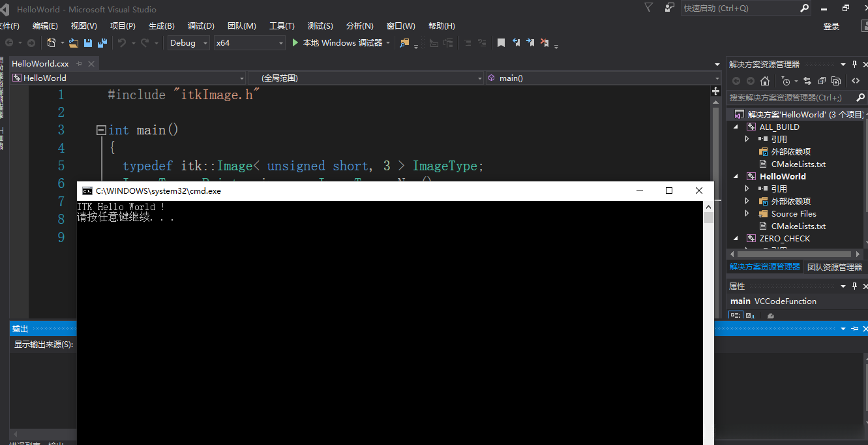Open the 帮助(H) menu

point(441,26)
